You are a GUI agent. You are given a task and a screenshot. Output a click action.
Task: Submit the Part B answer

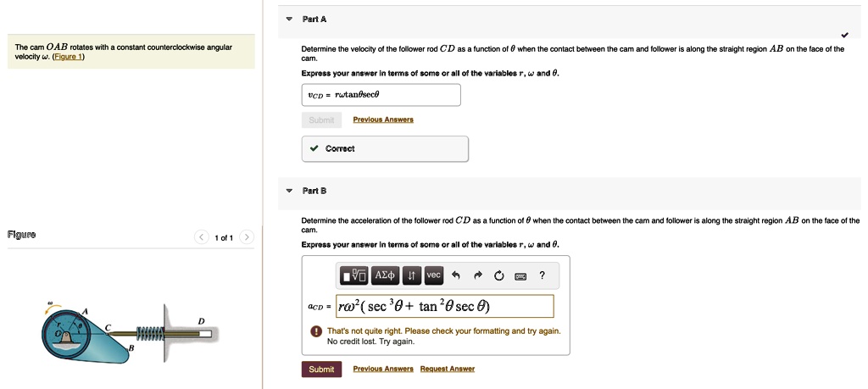321,369
